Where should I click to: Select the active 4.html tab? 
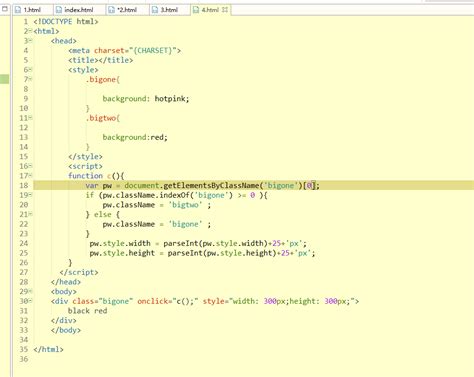click(x=209, y=10)
